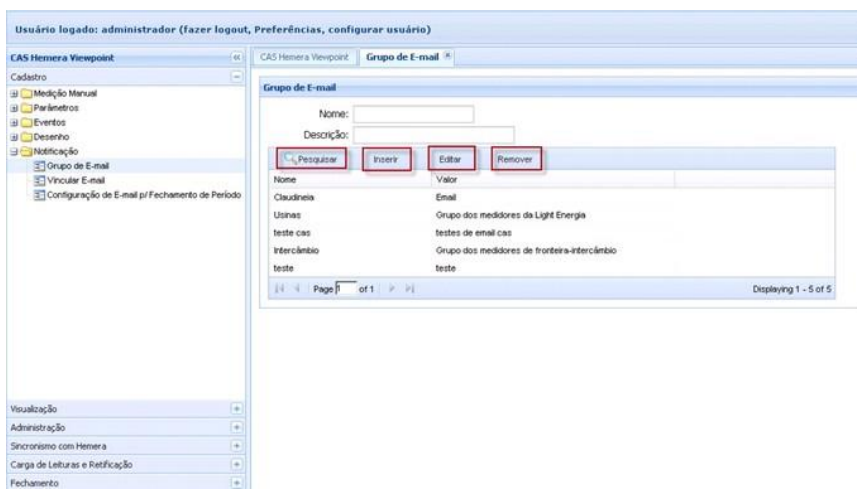
Task: Switch to the CAS Hemera Viewpoint tab
Action: point(298,59)
